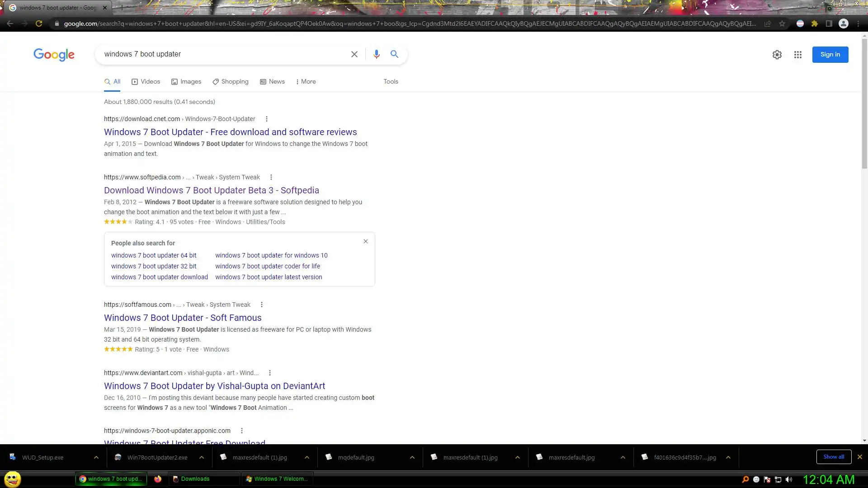Switch to the Images tab
Image resolution: width=868 pixels, height=488 pixels.
186,81
